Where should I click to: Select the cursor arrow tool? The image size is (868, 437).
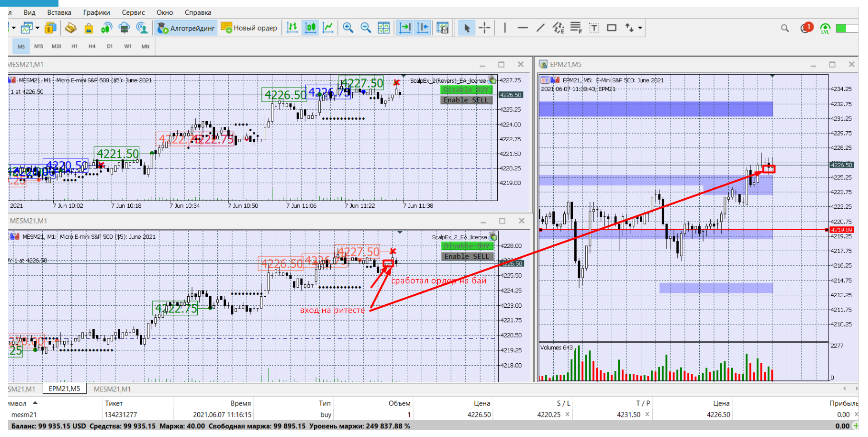click(x=467, y=28)
